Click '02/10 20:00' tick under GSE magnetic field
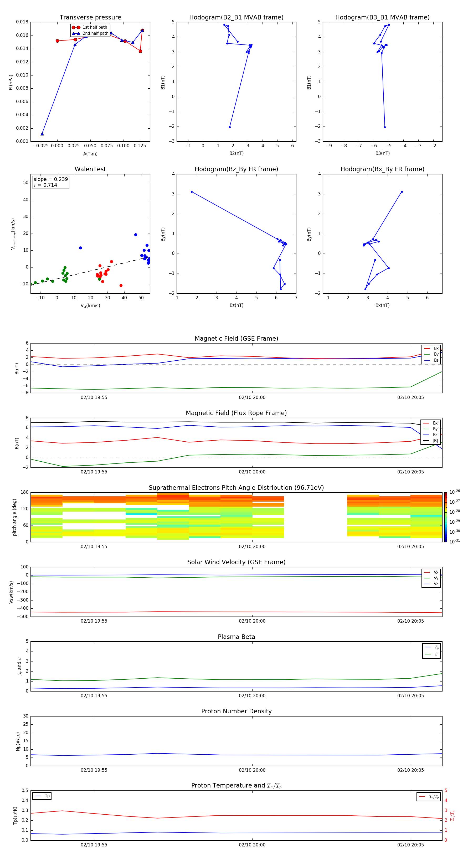 (252, 398)
